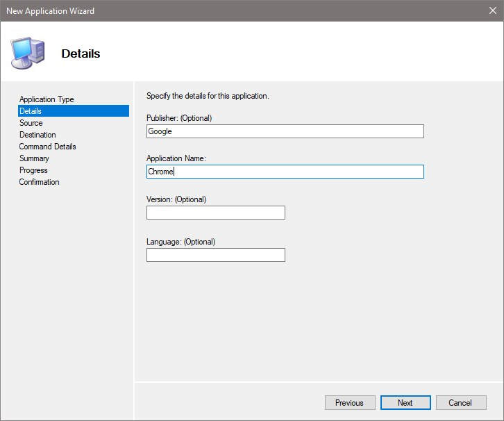Close the wizard window with X
Viewport: 504px width, 421px height.
point(492,10)
